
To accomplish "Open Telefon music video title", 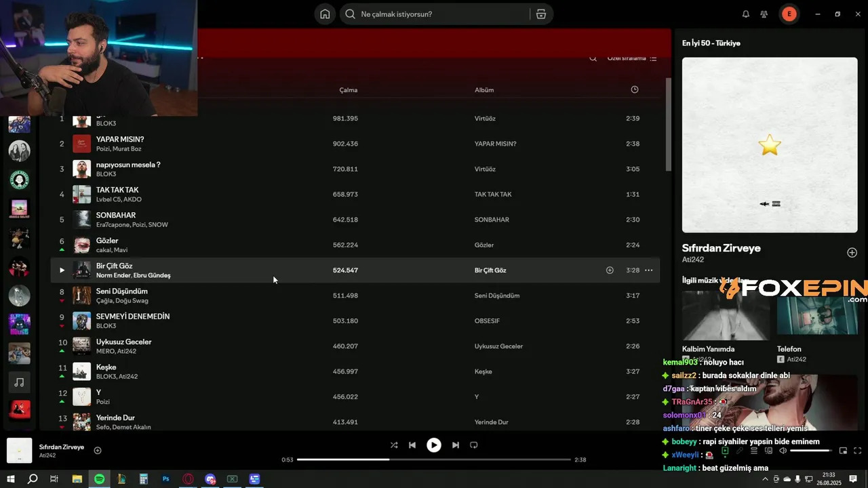I will [789, 349].
